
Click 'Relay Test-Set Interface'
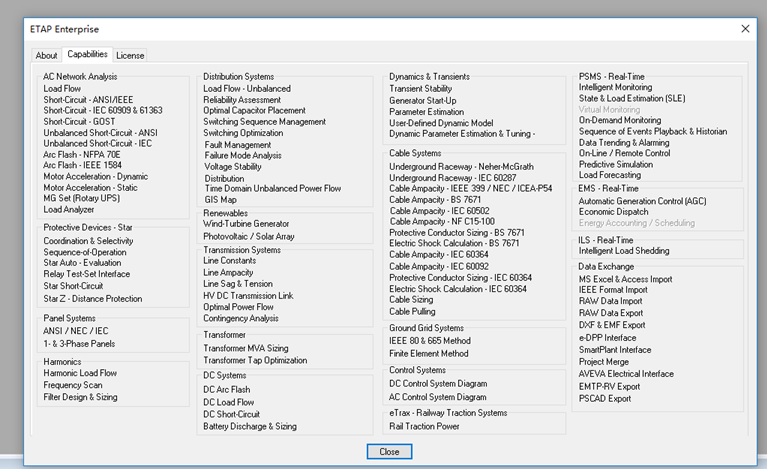[x=87, y=274]
